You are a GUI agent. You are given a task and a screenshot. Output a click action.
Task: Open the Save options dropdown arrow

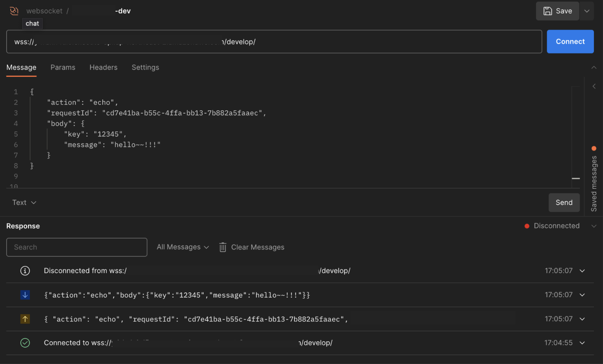point(587,11)
